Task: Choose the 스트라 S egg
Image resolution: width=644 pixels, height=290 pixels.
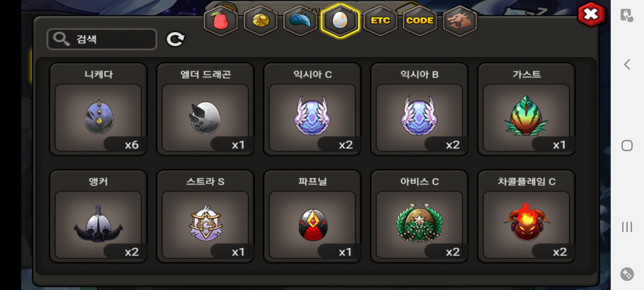Action: [x=205, y=216]
